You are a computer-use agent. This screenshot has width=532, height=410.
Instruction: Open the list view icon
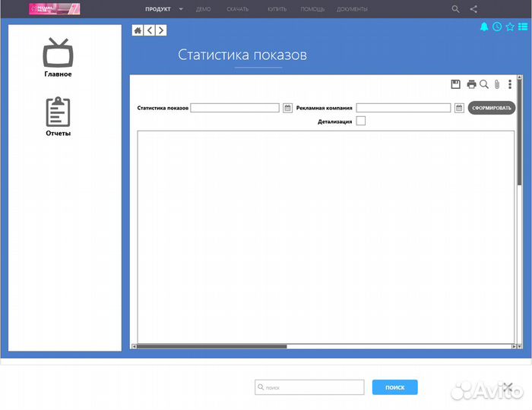pos(523,27)
